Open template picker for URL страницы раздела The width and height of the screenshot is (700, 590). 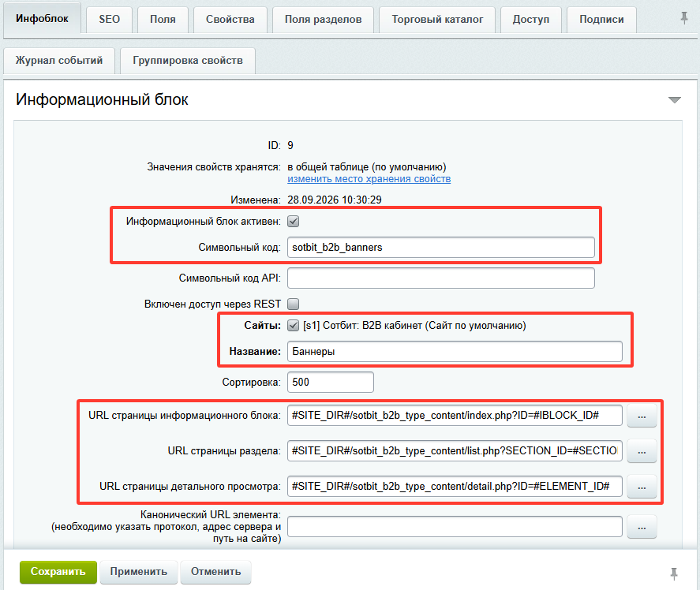tap(642, 450)
